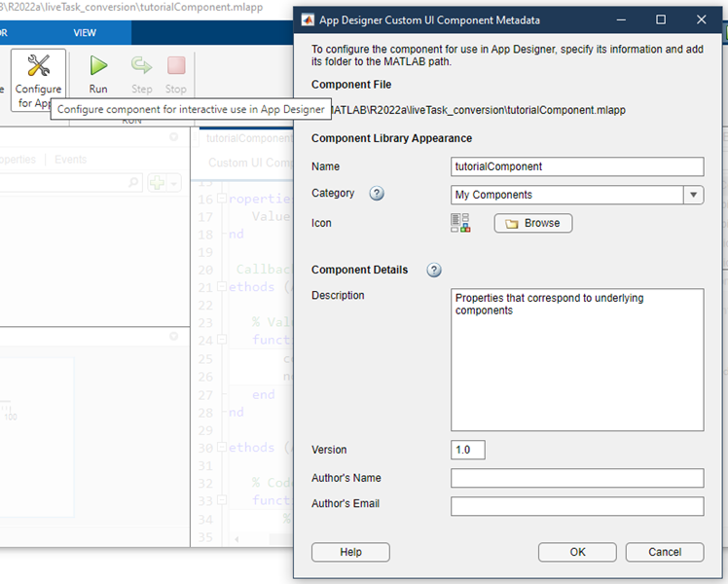
Task: Close the Metadata dialog with X
Action: coord(701,20)
